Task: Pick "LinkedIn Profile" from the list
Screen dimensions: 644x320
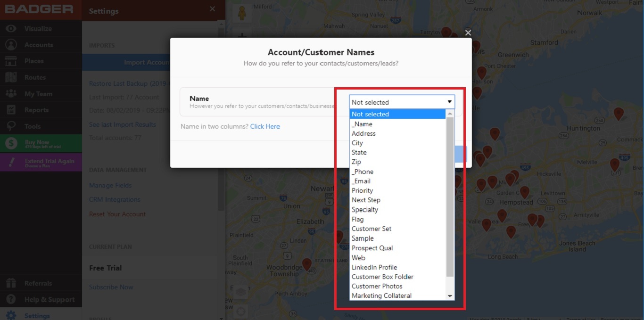Action: point(374,267)
